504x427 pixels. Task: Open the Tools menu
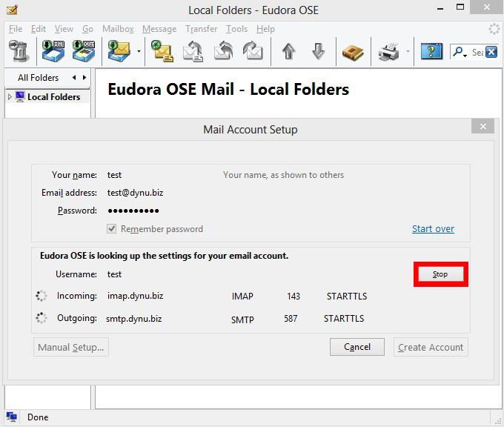[x=236, y=29]
